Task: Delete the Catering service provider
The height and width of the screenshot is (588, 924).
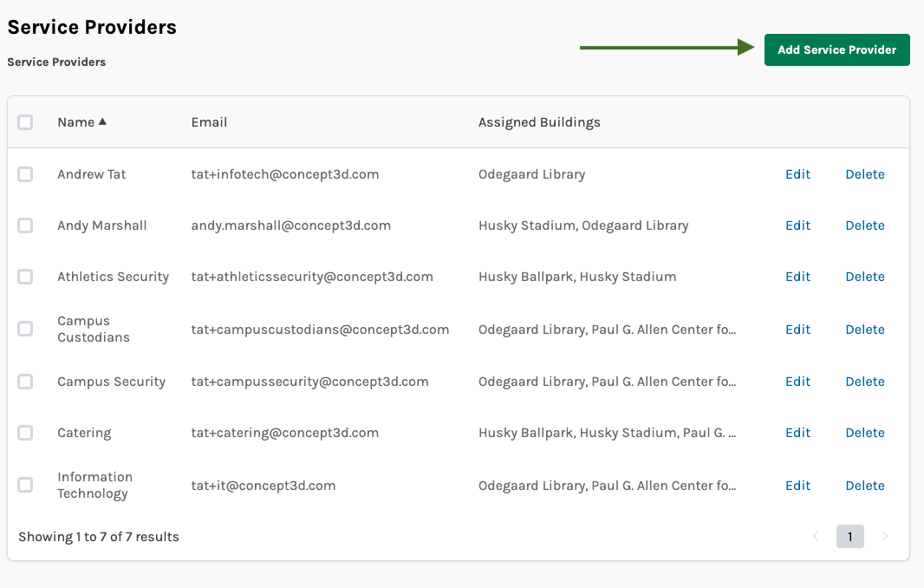Action: pos(864,433)
